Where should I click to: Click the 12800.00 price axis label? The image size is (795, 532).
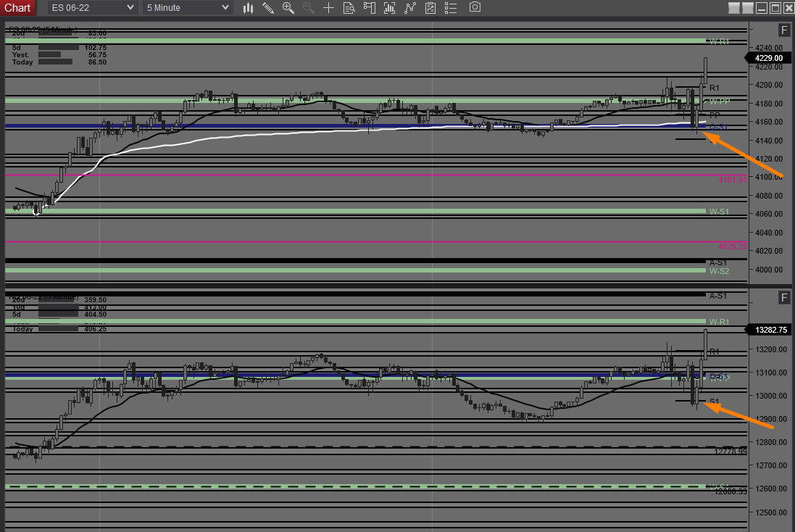[770, 442]
